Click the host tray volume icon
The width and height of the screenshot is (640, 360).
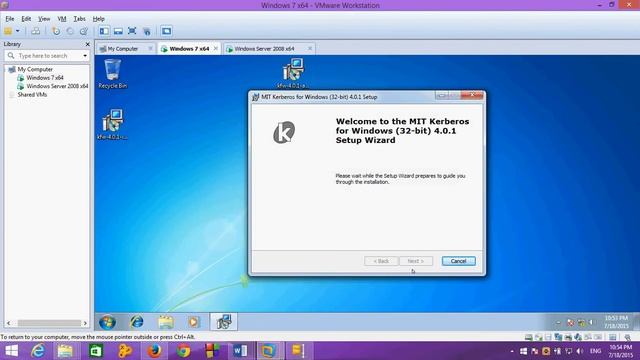tap(580, 351)
